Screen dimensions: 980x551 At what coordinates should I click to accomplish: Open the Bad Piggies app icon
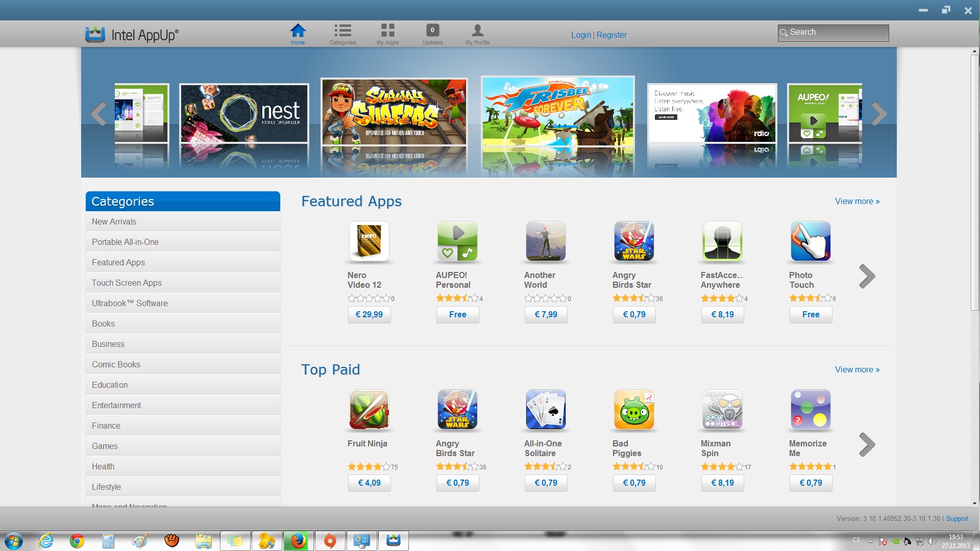[634, 410]
